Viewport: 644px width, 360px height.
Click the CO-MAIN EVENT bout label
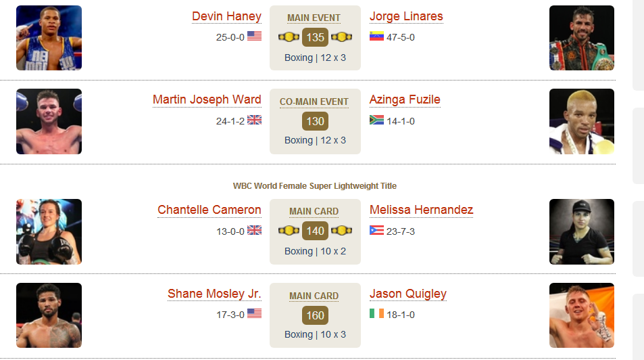(314, 102)
